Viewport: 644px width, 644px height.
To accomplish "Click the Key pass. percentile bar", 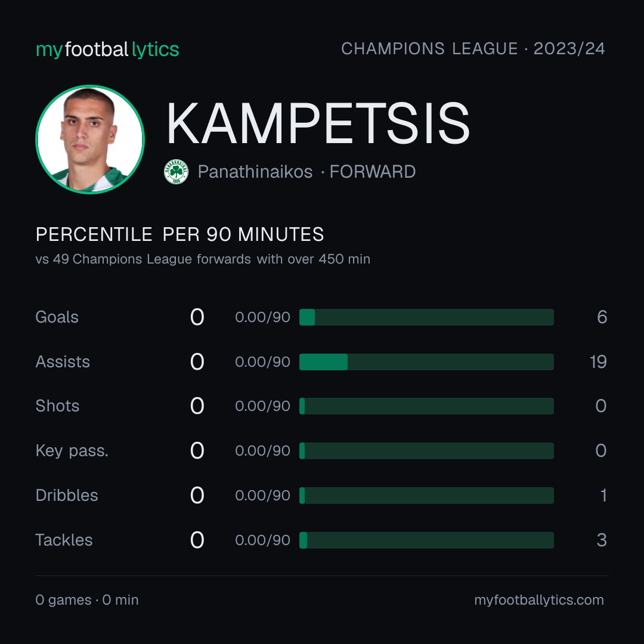I will coord(426,451).
